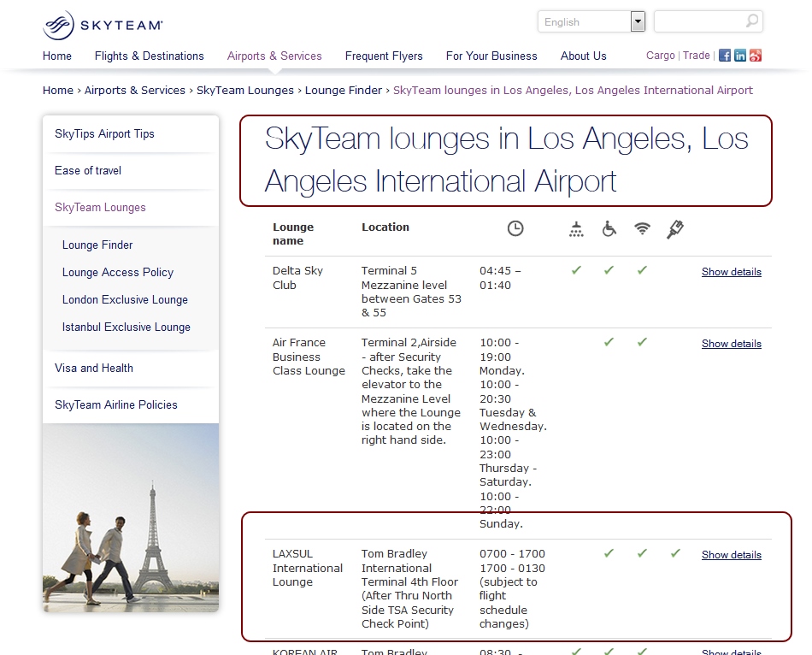Click the WiFi availability column icon

(642, 229)
